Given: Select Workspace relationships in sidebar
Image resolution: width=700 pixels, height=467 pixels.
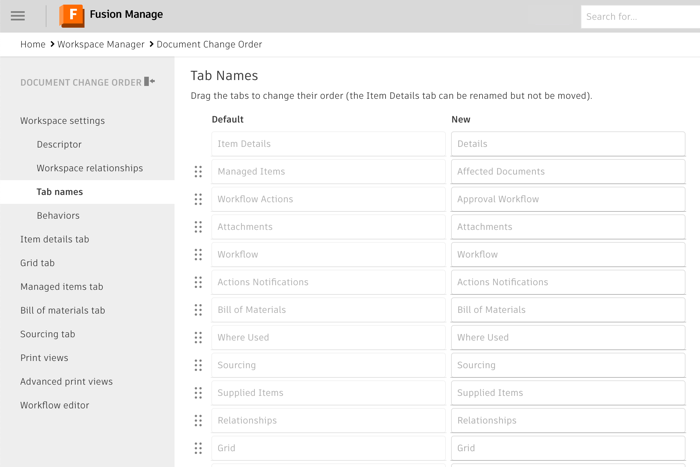Looking at the screenshot, I should 90,168.
